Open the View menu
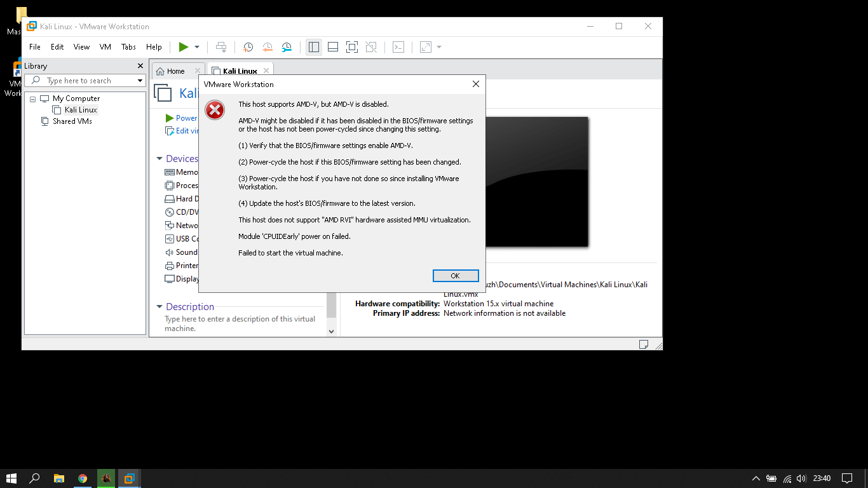The image size is (868, 488). pos(81,47)
